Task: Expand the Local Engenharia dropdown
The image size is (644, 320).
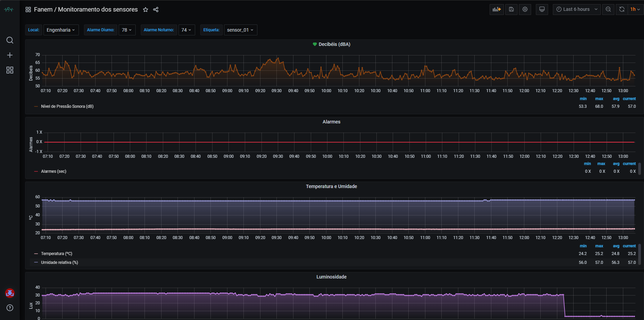Action: click(61, 30)
